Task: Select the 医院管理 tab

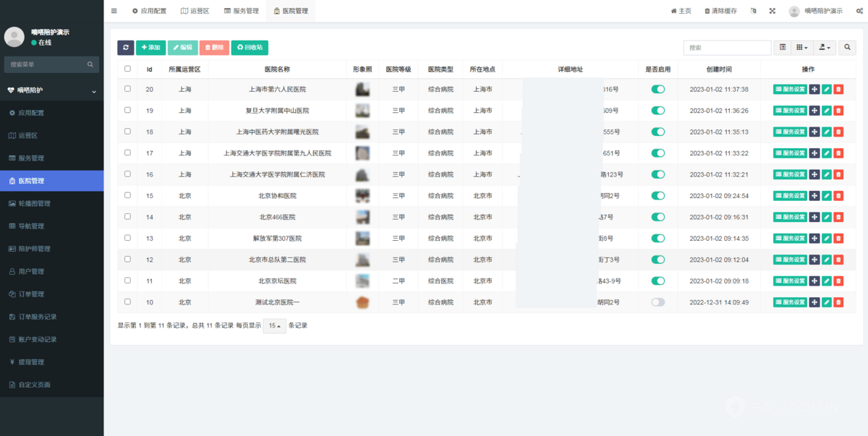Action: 291,11
